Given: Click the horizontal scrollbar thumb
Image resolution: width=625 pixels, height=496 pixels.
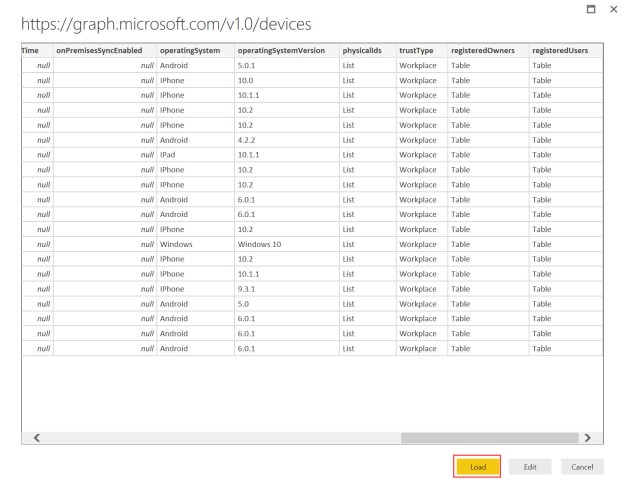Looking at the screenshot, I should pyautogui.click(x=488, y=437).
